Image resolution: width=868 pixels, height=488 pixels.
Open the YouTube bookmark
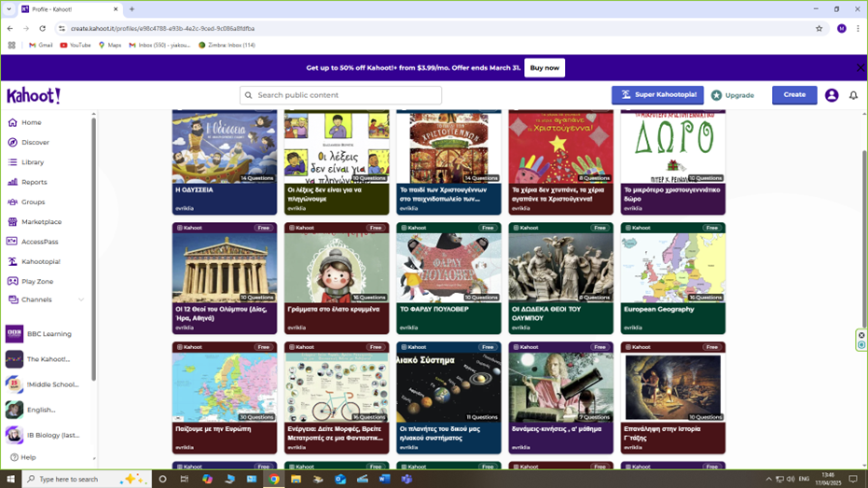coord(76,45)
